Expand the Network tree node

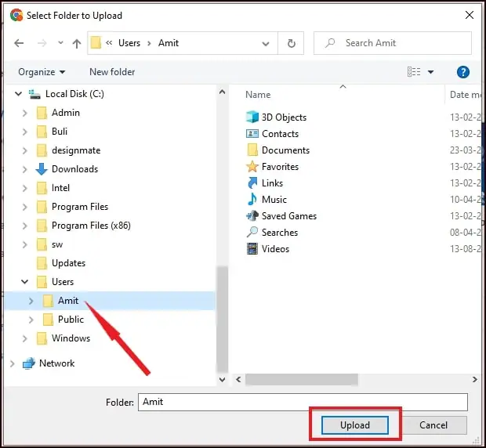point(12,363)
